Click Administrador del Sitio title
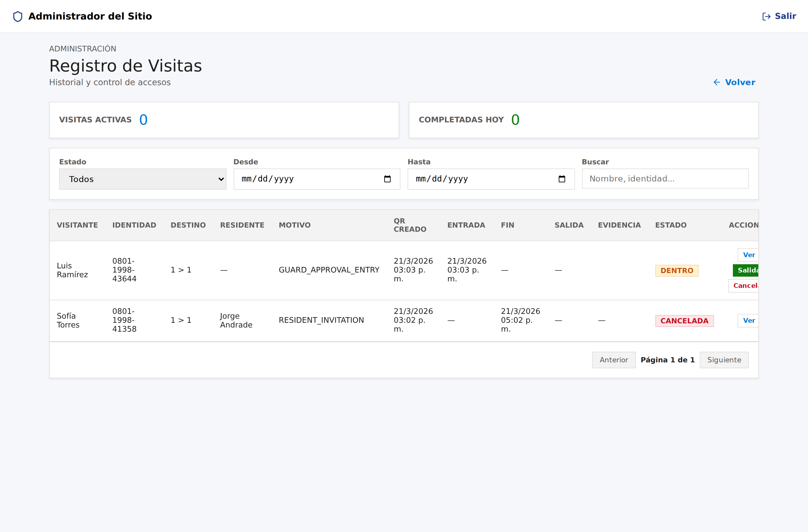 point(90,16)
